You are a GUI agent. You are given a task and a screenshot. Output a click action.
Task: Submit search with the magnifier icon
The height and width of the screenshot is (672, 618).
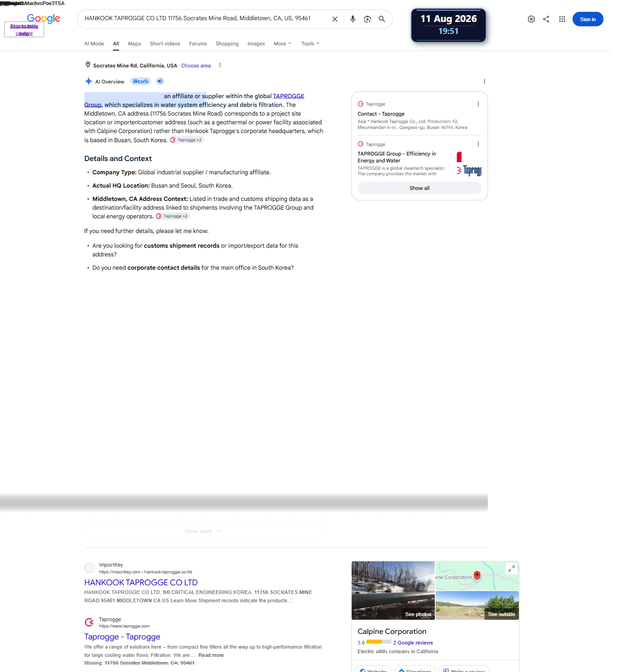[382, 19]
